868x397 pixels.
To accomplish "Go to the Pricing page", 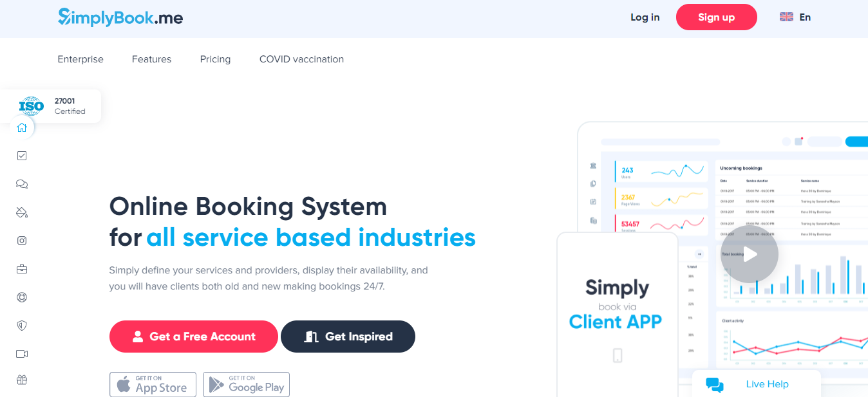I will [x=215, y=59].
